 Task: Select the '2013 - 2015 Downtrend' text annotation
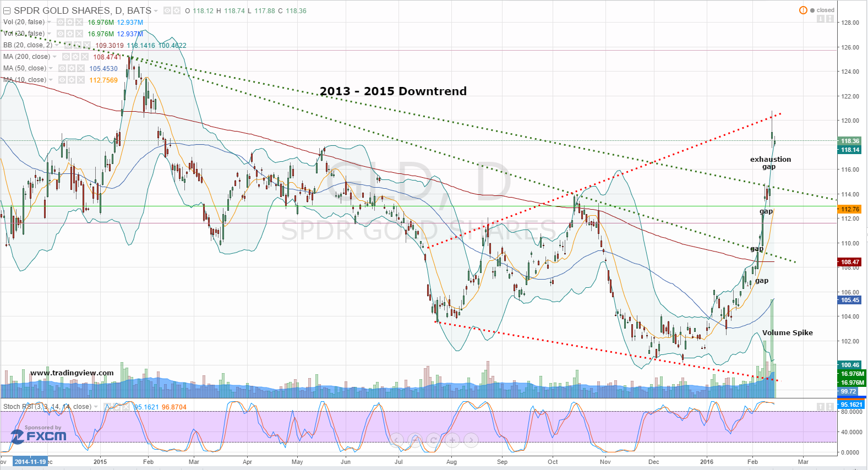393,91
